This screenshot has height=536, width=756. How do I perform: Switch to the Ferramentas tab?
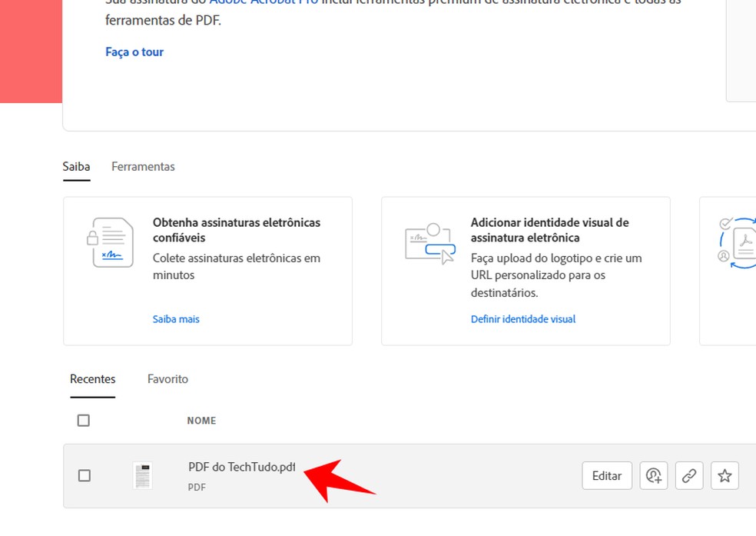point(143,167)
